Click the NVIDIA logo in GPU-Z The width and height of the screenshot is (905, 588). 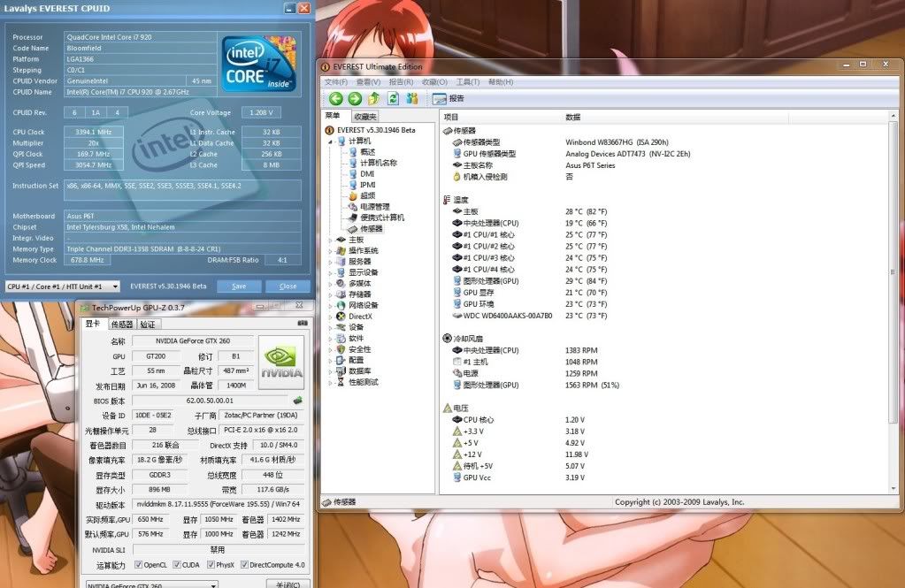coord(282,363)
